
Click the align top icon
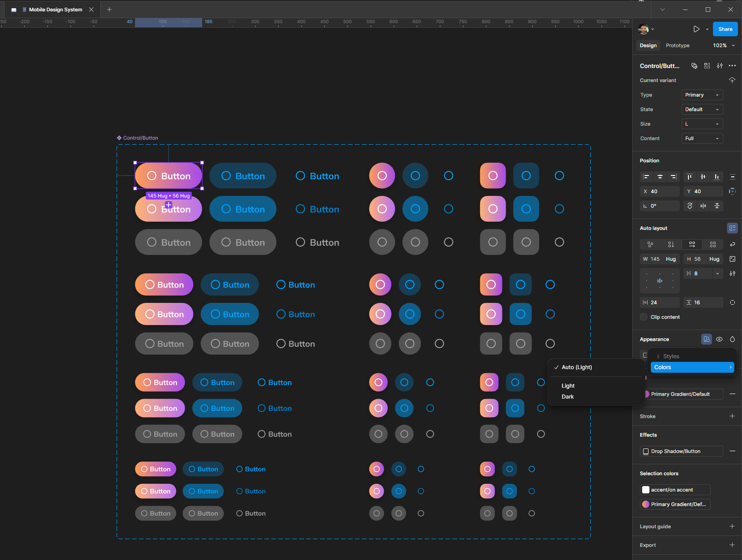click(689, 177)
